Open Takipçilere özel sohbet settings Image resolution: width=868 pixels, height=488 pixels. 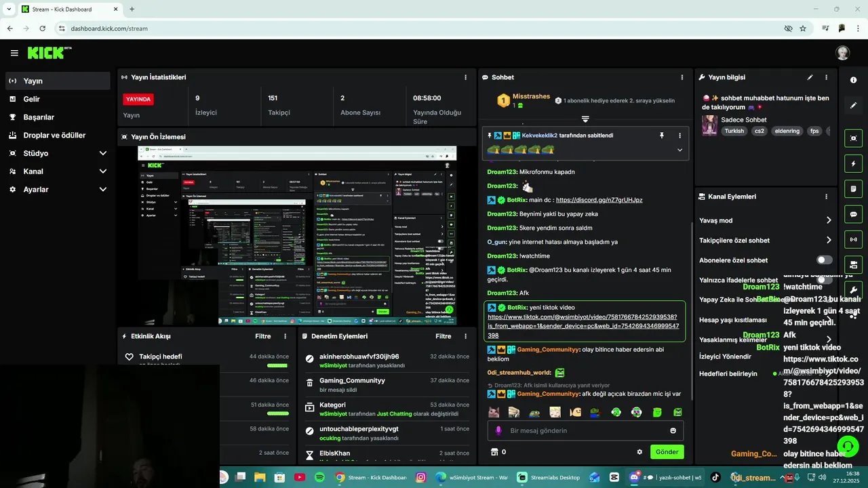pos(766,240)
